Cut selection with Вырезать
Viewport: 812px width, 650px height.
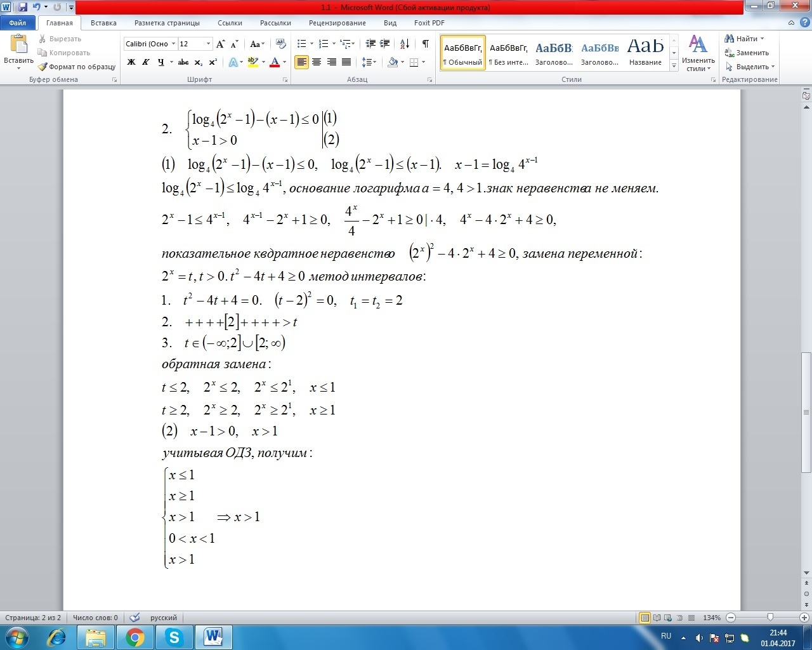pos(60,39)
